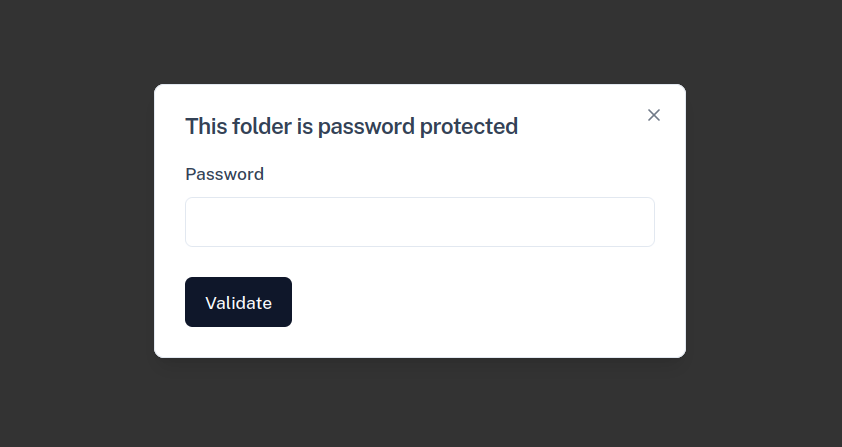Select the text box under the Password label

(x=419, y=222)
